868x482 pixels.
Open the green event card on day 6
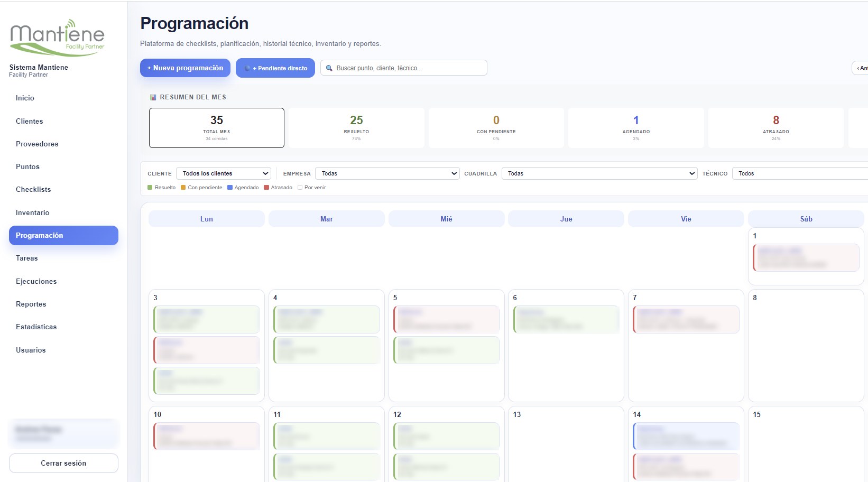566,319
